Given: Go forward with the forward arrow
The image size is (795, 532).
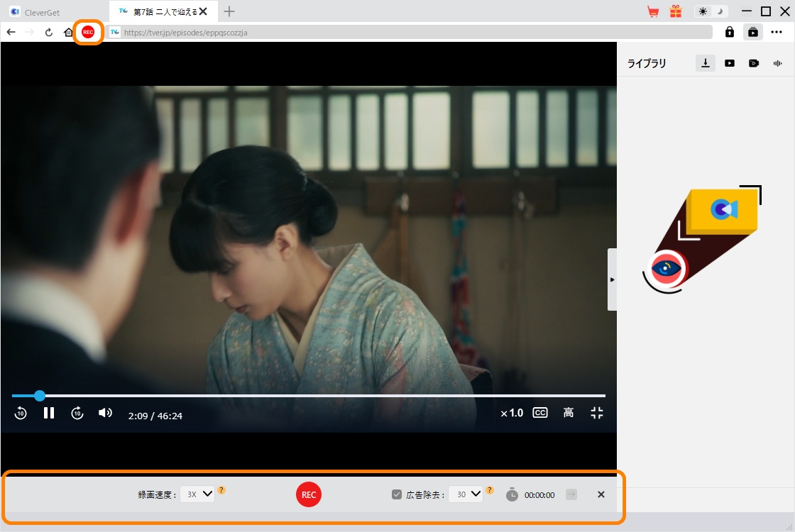Looking at the screenshot, I should pyautogui.click(x=29, y=33).
